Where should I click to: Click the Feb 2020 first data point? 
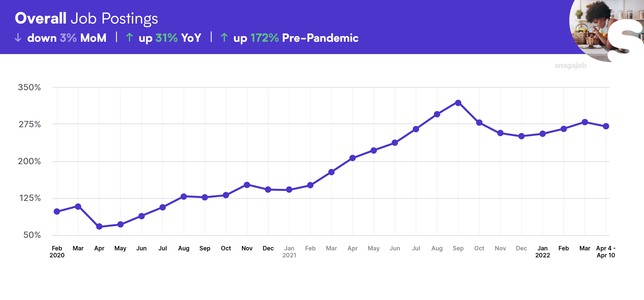(x=57, y=212)
